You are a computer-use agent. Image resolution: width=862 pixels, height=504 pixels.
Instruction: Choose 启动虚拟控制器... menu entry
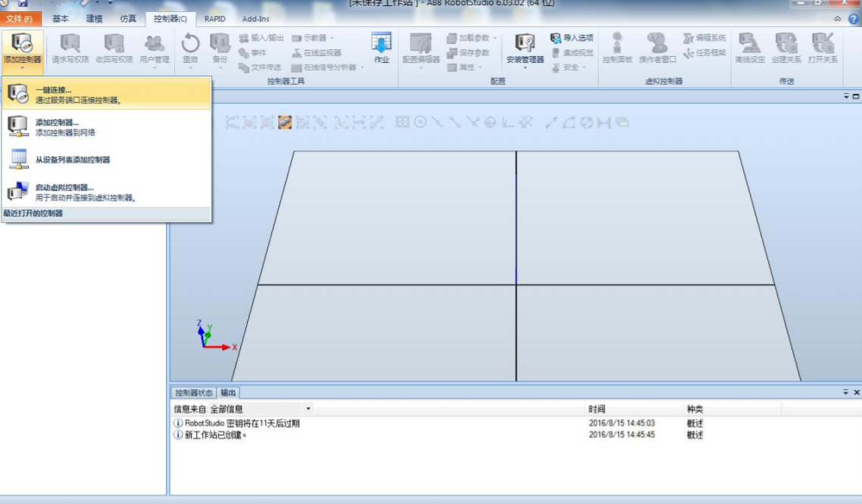click(x=107, y=191)
